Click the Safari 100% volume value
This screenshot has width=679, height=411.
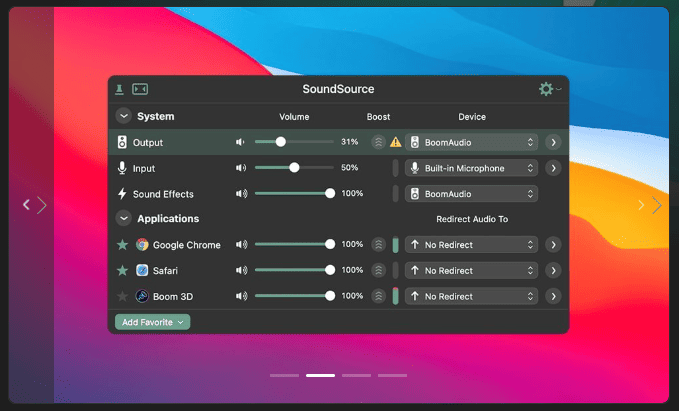(x=352, y=270)
